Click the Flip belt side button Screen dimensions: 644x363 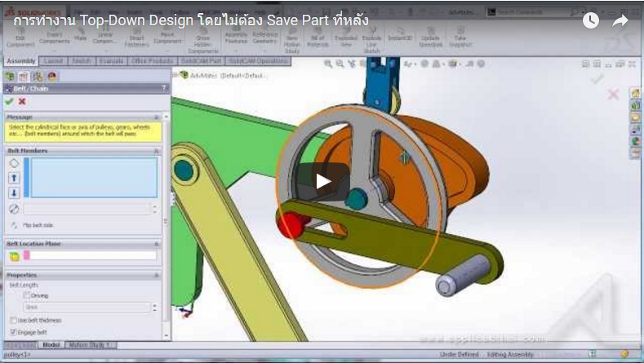(x=14, y=225)
